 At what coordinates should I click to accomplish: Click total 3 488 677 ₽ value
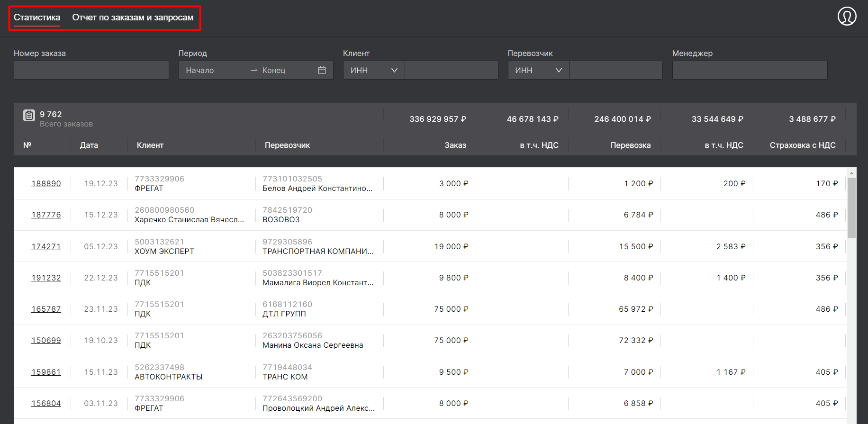point(812,119)
